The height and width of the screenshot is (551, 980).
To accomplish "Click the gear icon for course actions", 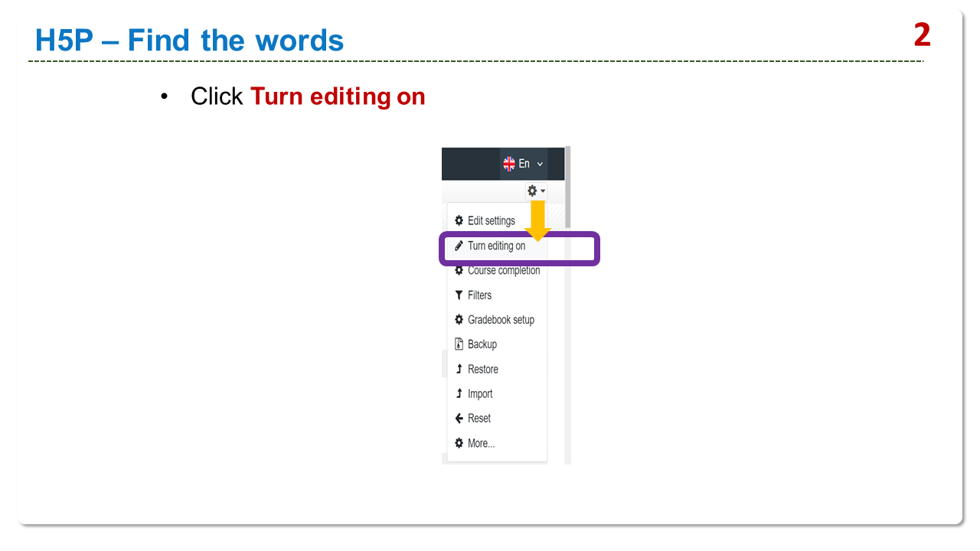I will click(532, 191).
